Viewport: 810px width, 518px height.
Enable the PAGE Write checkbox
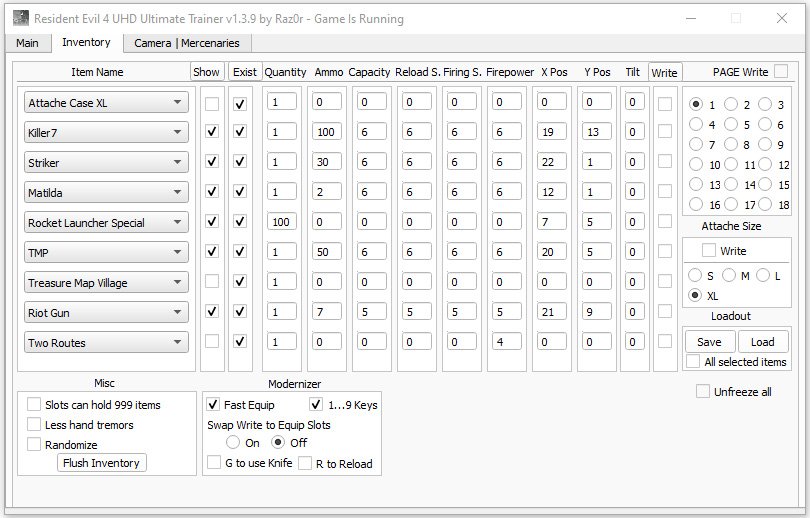pos(782,71)
